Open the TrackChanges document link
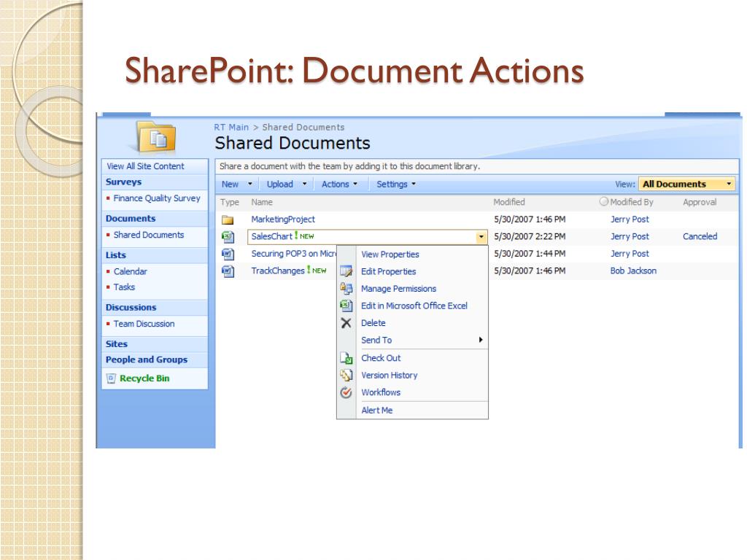 pyautogui.click(x=278, y=271)
